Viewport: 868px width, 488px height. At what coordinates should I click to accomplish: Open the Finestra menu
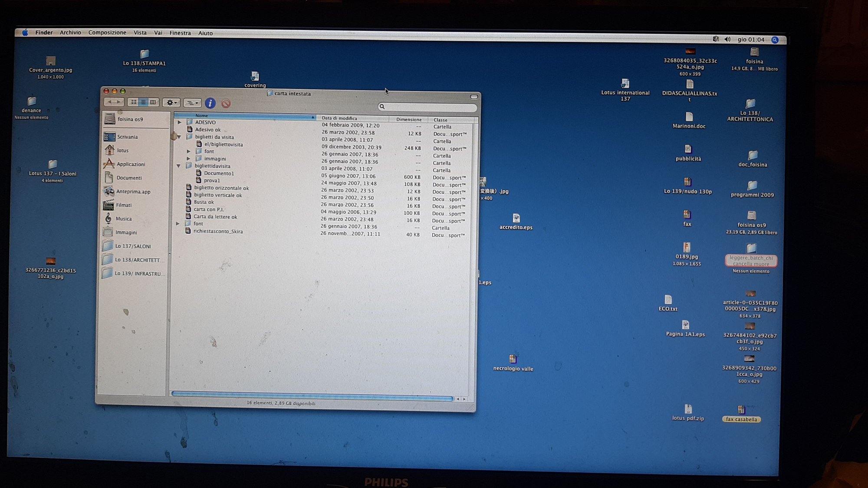click(180, 33)
